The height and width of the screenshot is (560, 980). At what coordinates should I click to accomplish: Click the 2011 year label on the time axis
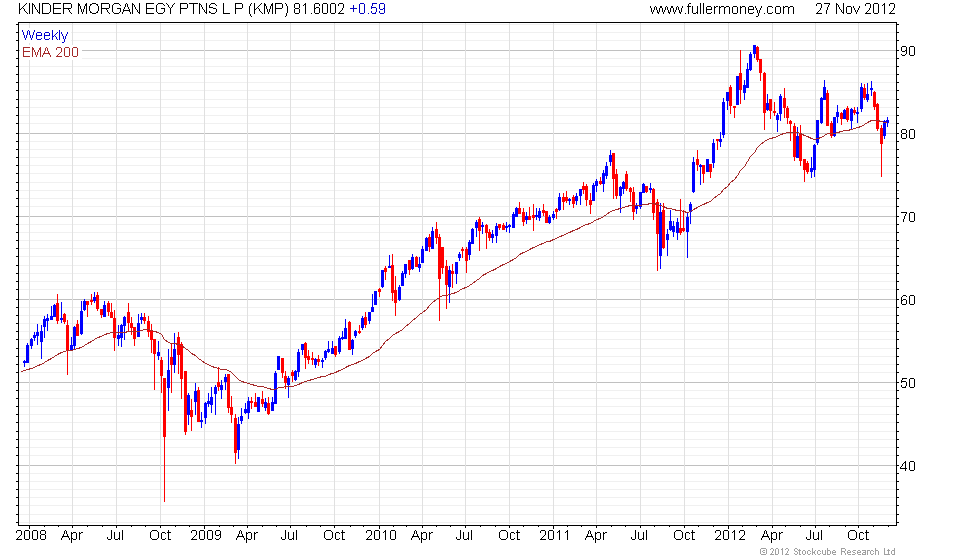click(554, 535)
